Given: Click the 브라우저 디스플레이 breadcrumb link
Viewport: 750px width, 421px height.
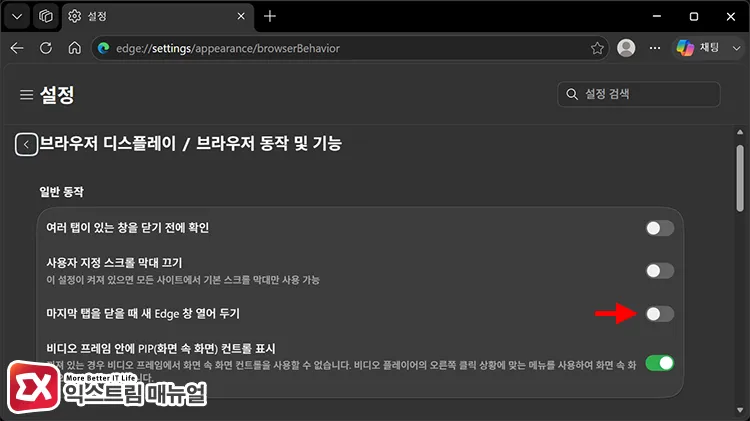Looking at the screenshot, I should [x=108, y=144].
